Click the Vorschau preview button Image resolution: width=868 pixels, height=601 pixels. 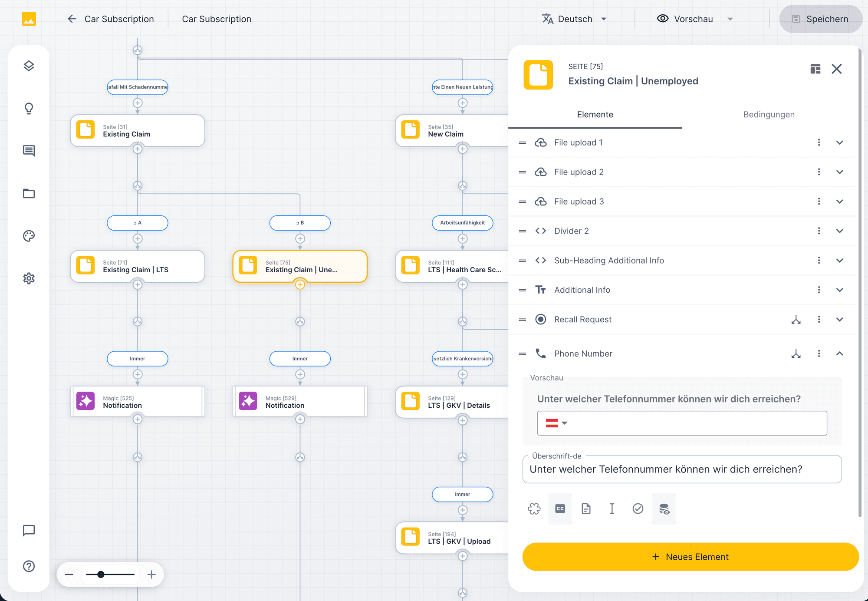[685, 19]
